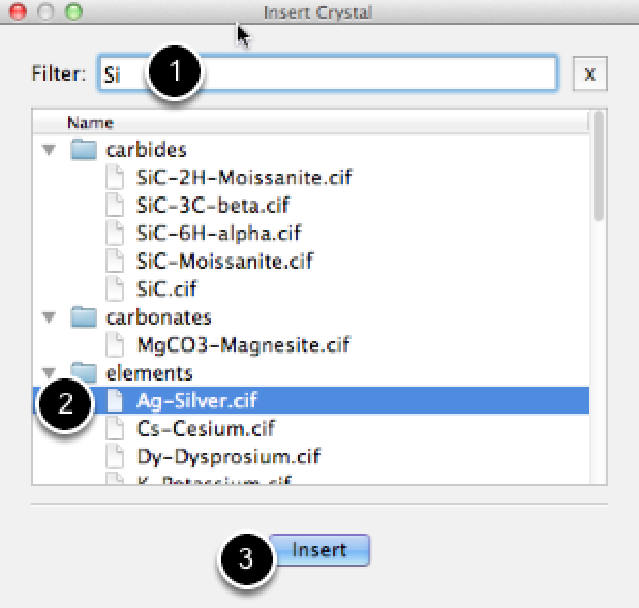The image size is (639, 608).
Task: Click the green zoom window button
Action: (x=72, y=13)
